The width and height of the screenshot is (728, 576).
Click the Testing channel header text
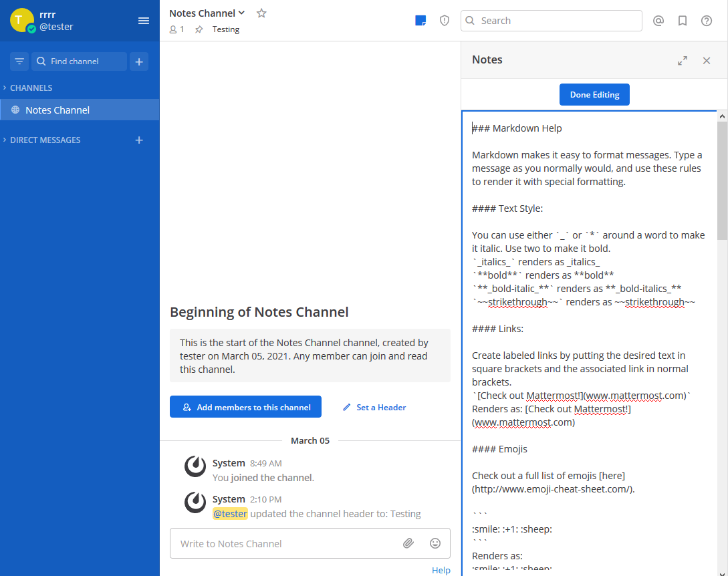[x=226, y=29]
